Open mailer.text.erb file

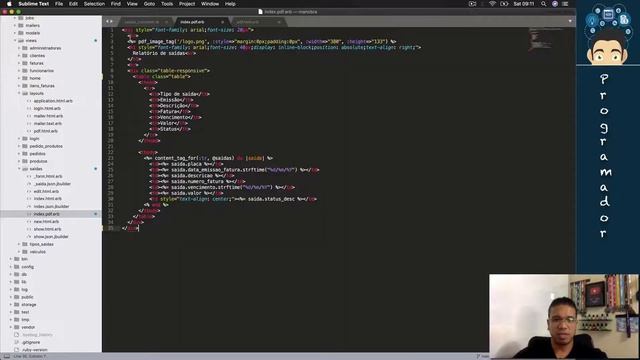click(x=48, y=123)
